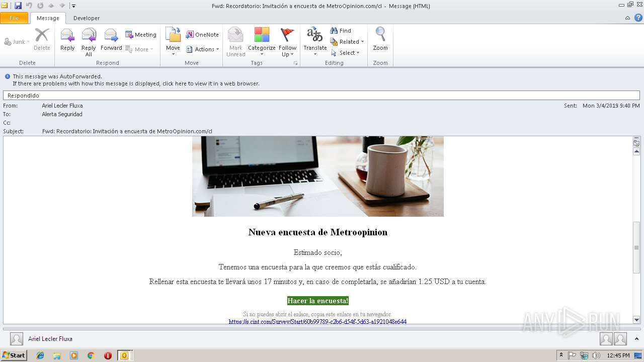Screen dimensions: 644x362
Task: Open Windows Explorer folder from taskbar
Action: (57, 355)
